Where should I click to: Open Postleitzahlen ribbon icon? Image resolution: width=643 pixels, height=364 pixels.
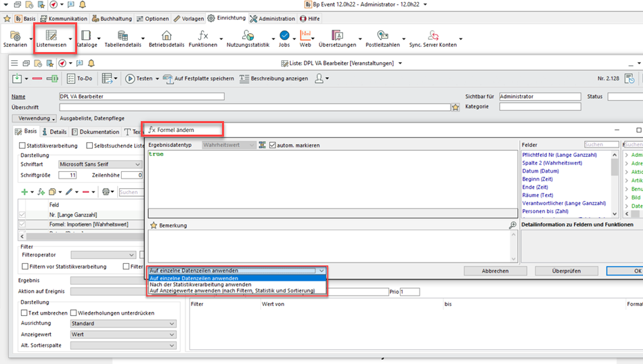tap(382, 39)
